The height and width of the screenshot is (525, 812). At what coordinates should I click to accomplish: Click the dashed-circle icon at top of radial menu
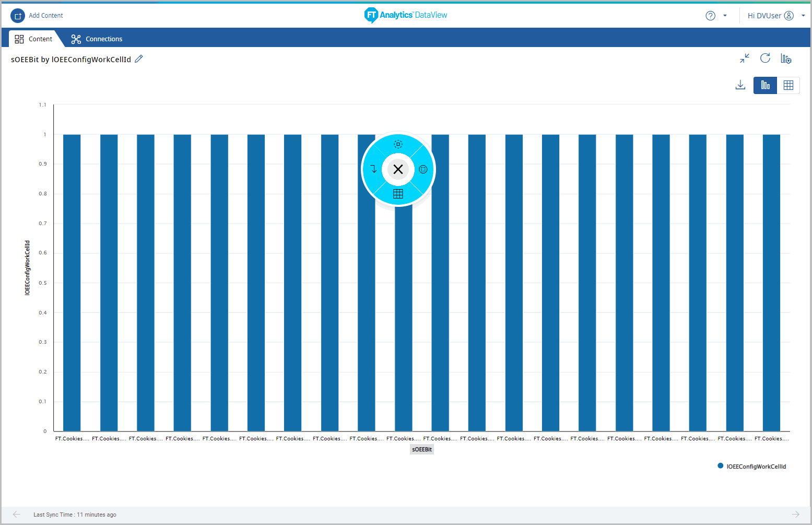pyautogui.click(x=398, y=144)
